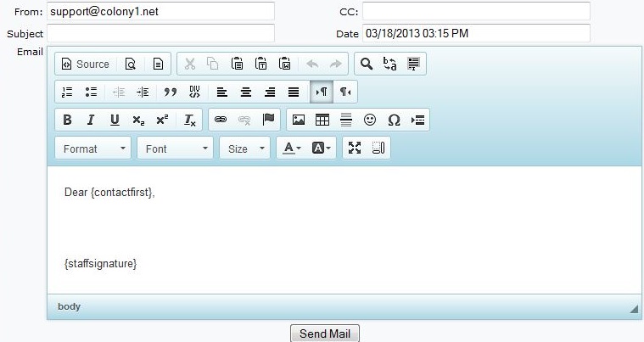
Task: Insert a smiley emoticon
Action: click(370, 120)
